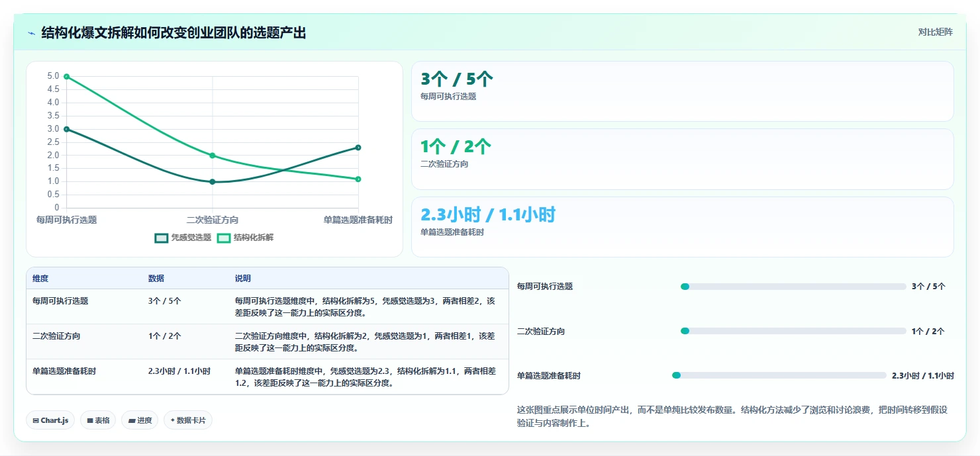Click y-axis tick label 5.0

pos(53,76)
